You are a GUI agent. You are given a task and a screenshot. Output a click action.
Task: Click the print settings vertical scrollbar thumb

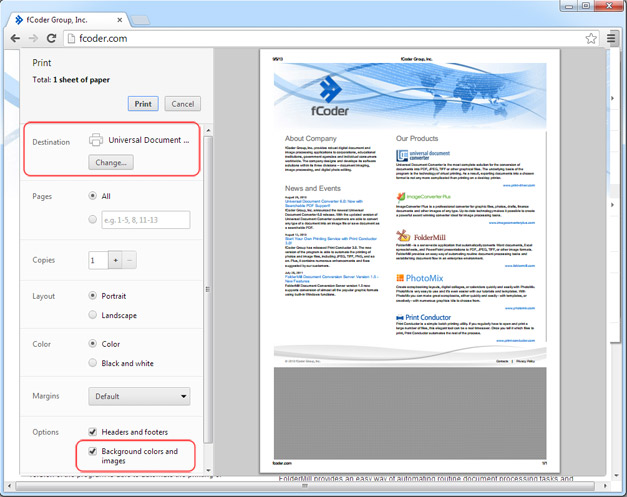(208, 290)
